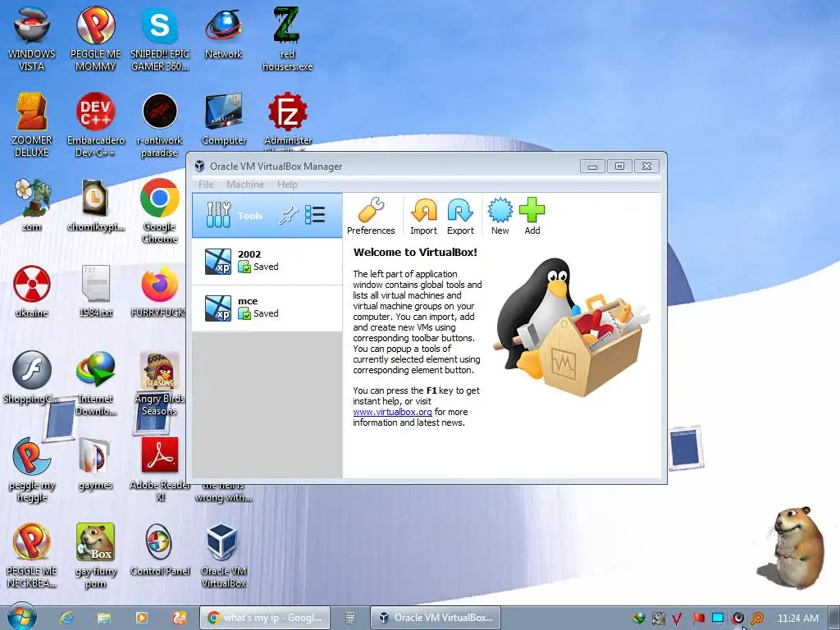840x630 pixels.
Task: Click the Import appliance icon
Action: 423,216
